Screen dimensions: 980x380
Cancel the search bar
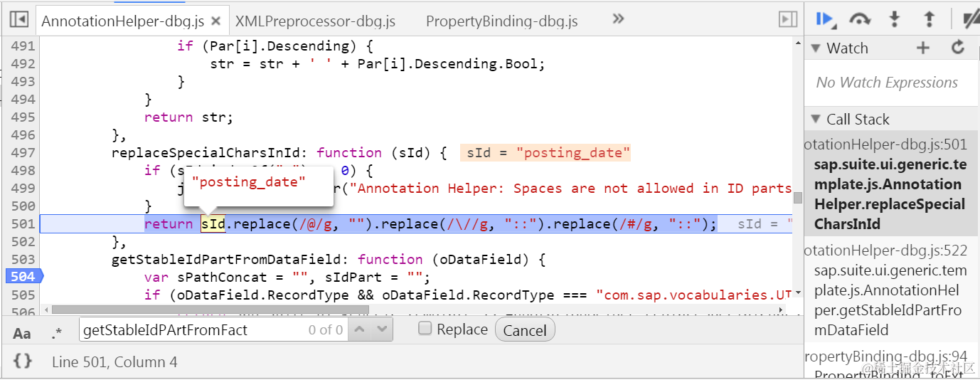point(525,330)
